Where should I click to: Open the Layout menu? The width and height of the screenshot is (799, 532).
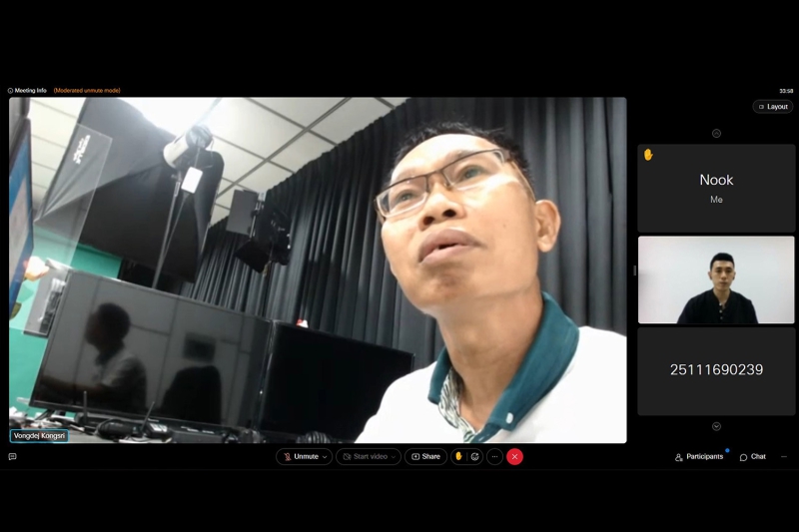[x=773, y=106]
